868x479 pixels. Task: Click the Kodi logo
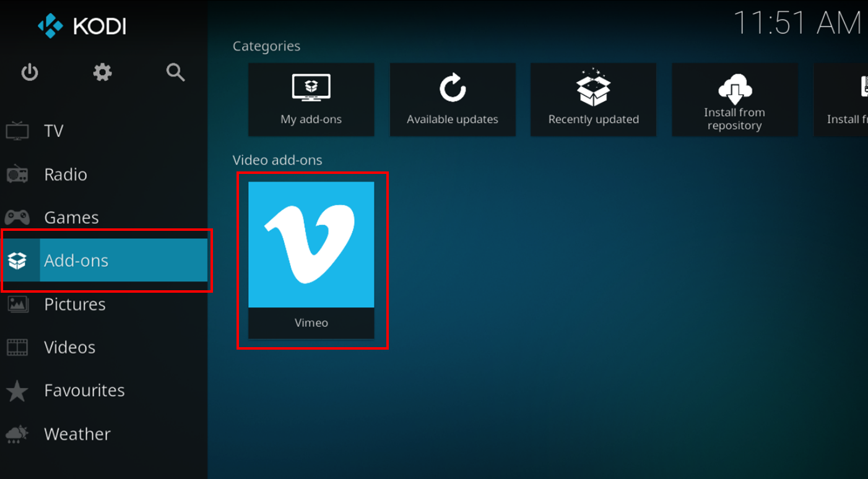(x=82, y=26)
